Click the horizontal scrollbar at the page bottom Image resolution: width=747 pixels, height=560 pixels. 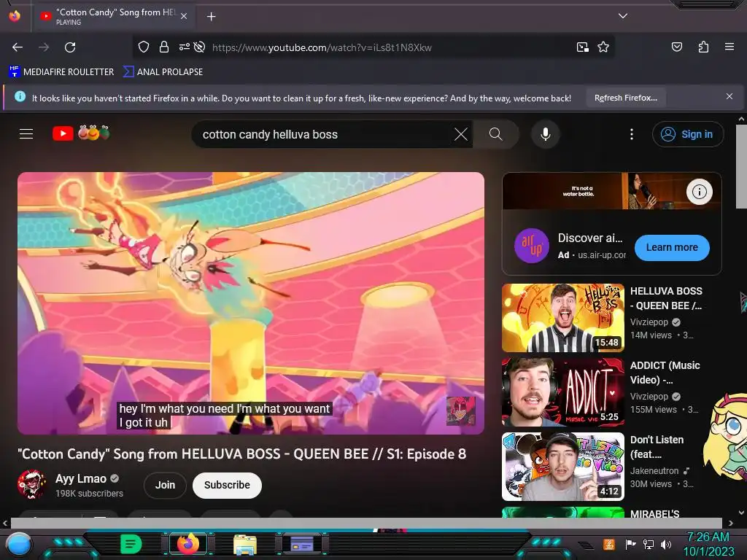366,523
